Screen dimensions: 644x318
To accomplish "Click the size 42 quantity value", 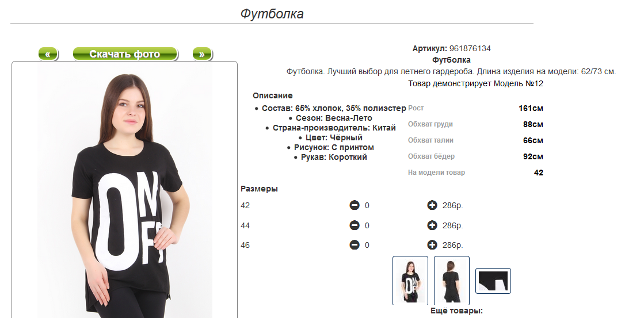I will [x=367, y=205].
